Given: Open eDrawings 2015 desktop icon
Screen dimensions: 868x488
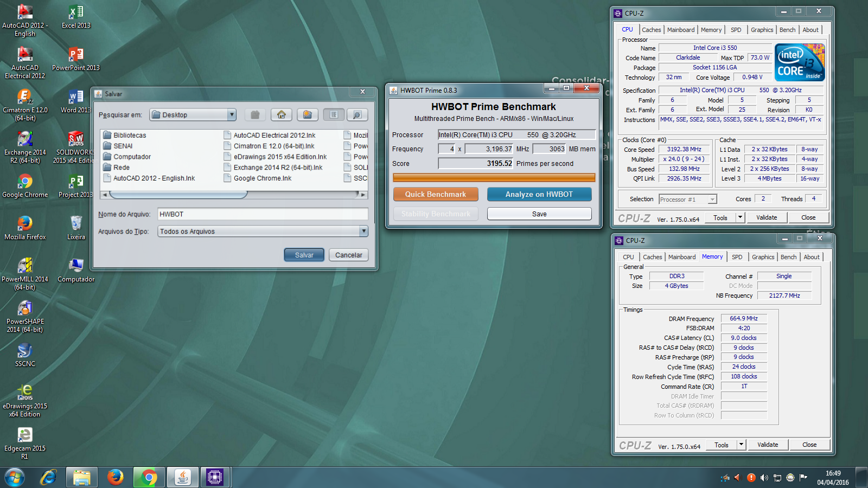Looking at the screenshot, I should (x=25, y=401).
